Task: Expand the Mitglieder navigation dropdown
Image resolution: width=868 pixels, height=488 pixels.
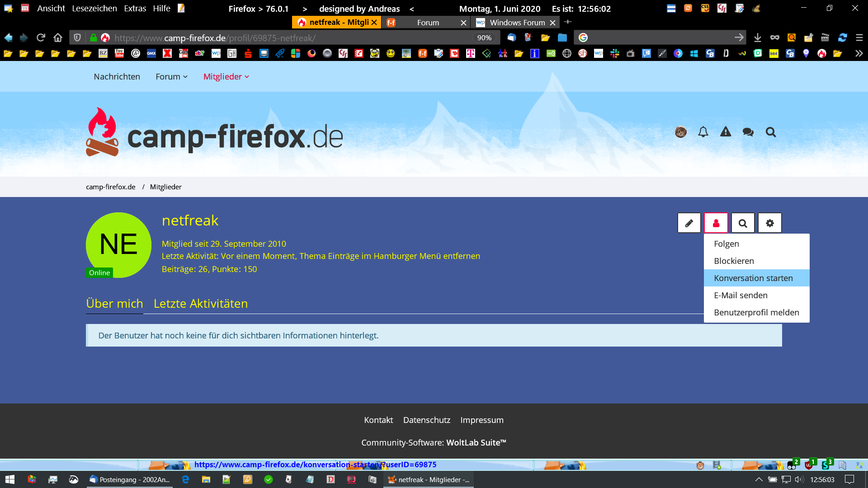Action: coord(226,77)
